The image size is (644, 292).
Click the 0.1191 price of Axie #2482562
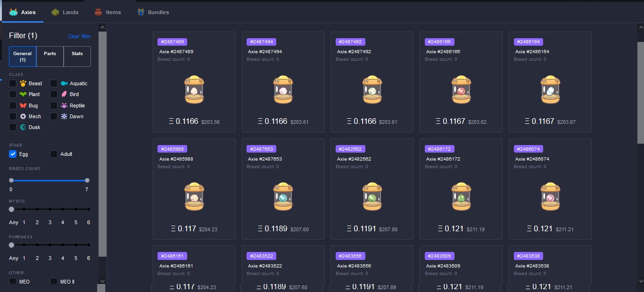(x=361, y=228)
